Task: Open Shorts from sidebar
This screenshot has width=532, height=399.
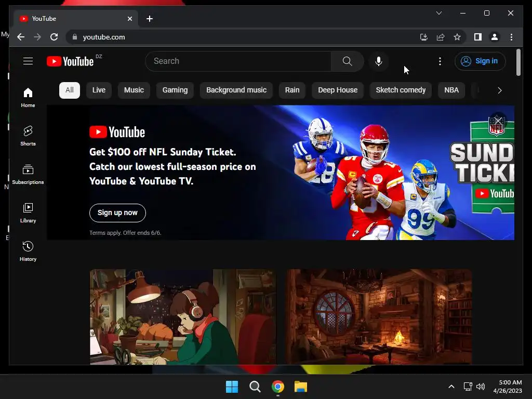Action: [x=28, y=136]
